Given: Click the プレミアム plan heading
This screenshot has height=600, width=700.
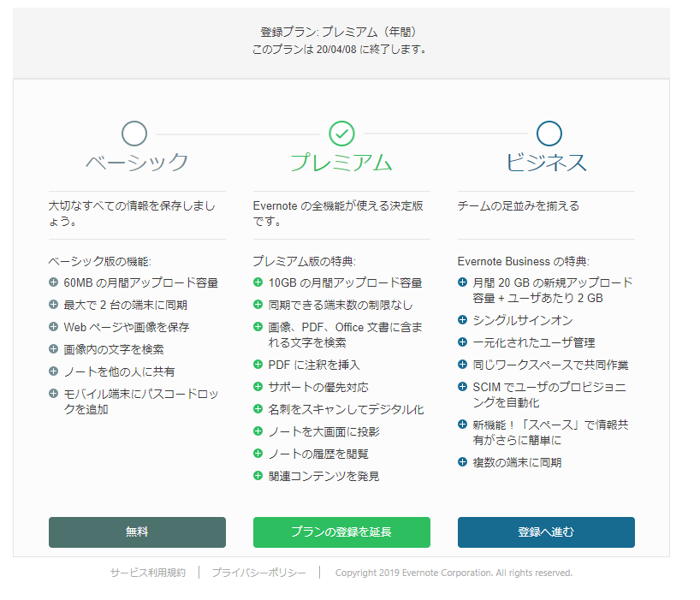Looking at the screenshot, I should point(341,162).
